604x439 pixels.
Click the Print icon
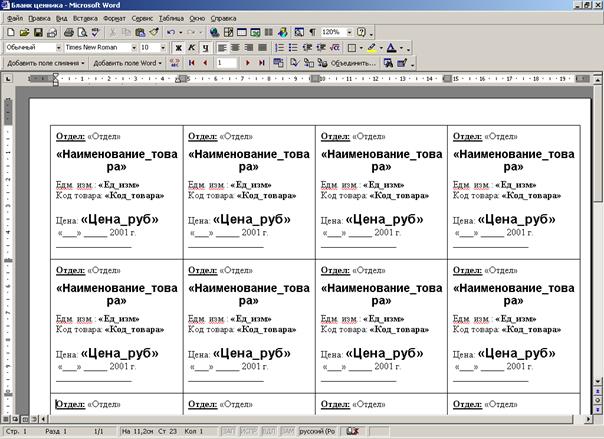(68, 33)
